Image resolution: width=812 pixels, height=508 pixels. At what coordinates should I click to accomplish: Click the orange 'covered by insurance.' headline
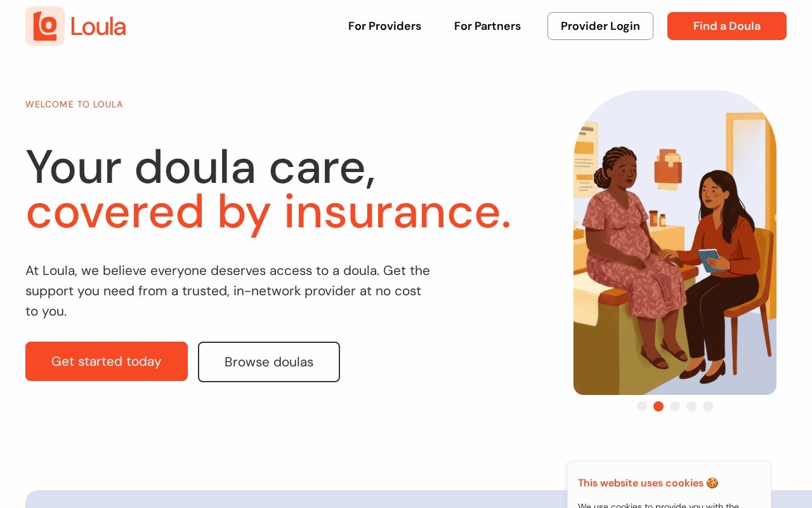pyautogui.click(x=268, y=211)
